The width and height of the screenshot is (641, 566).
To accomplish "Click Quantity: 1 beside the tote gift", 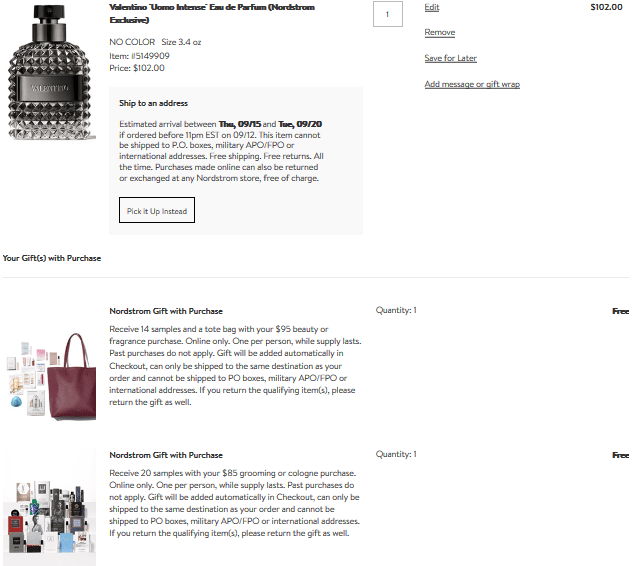I will tap(396, 310).
